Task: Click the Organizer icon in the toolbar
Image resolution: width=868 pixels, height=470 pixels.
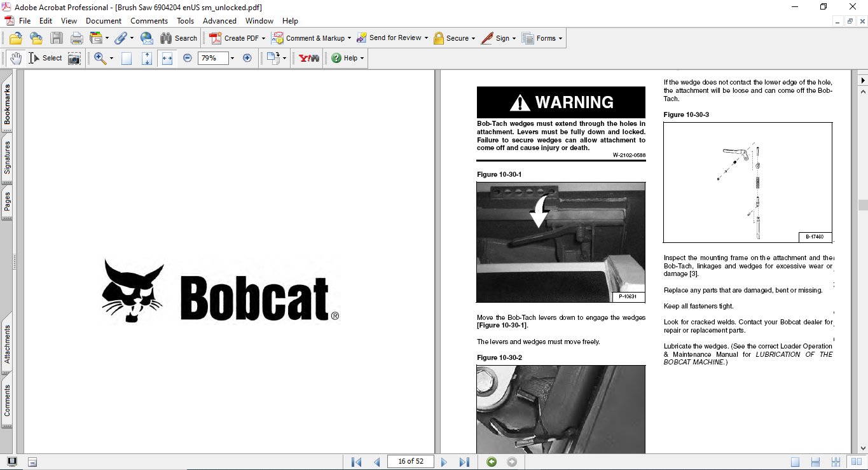Action: point(96,38)
